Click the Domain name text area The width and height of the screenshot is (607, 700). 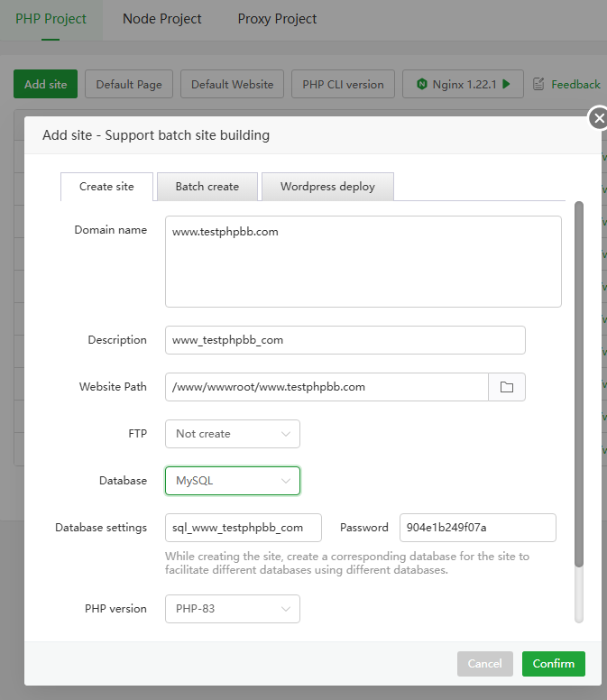coord(363,262)
